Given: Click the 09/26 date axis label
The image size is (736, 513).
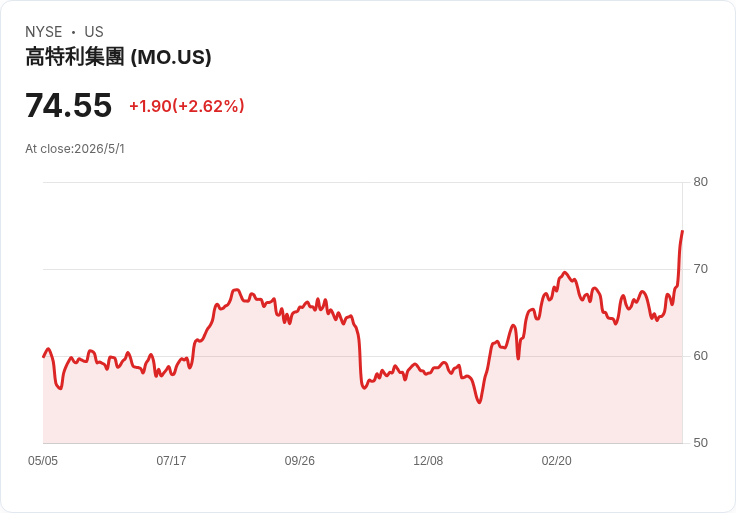Looking at the screenshot, I should tap(299, 460).
